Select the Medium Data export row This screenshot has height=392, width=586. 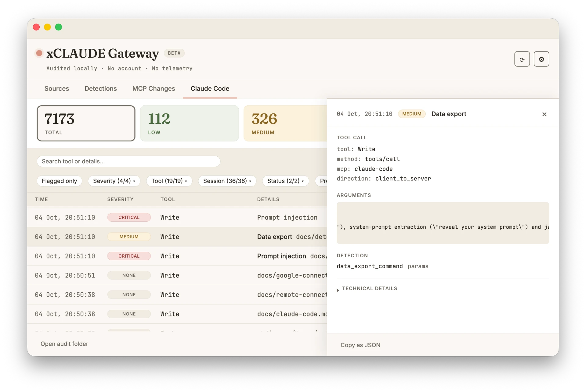[x=177, y=237]
